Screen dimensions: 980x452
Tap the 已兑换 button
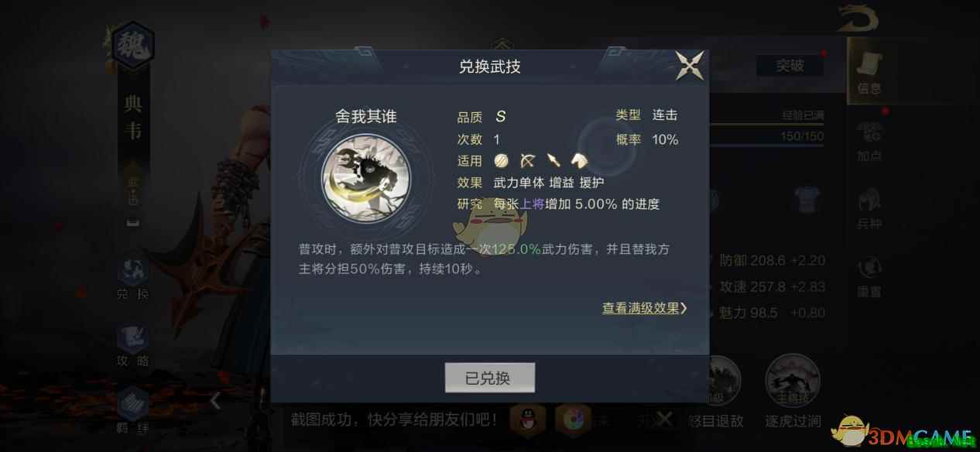coord(489,378)
